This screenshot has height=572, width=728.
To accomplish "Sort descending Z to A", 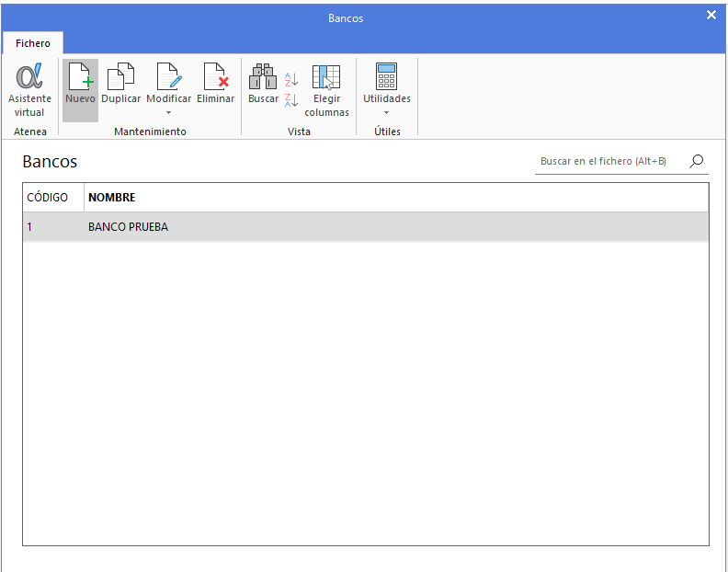I will click(x=291, y=100).
